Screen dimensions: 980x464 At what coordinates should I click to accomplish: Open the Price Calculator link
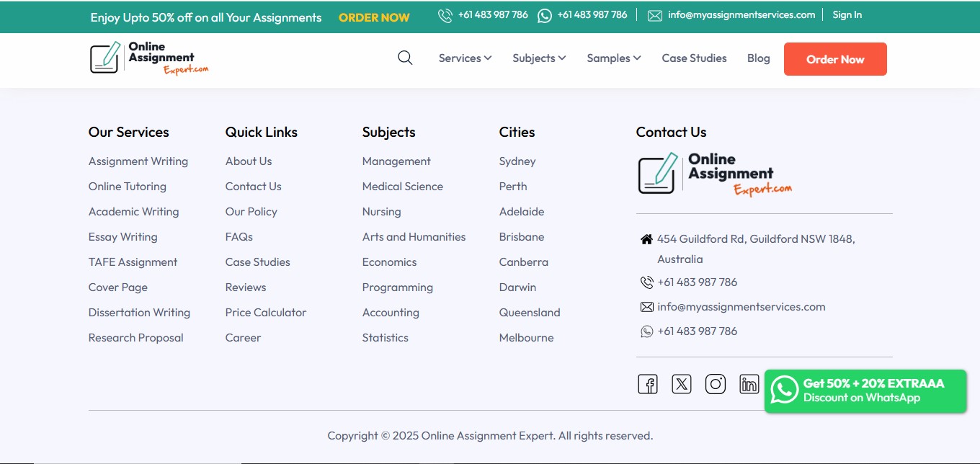[266, 313]
